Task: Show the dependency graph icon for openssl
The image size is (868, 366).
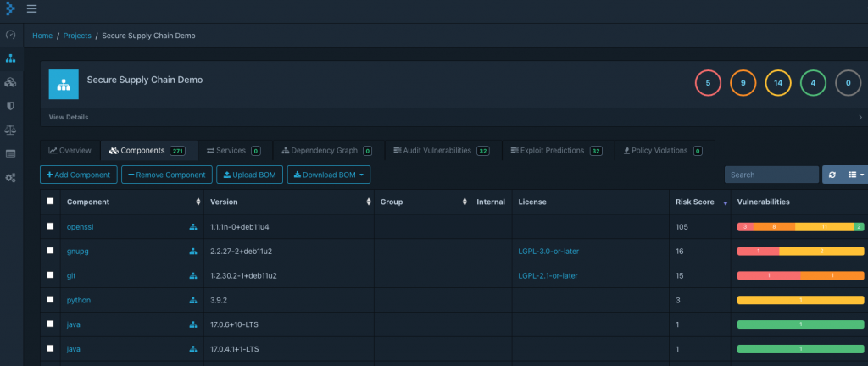Action: click(193, 227)
